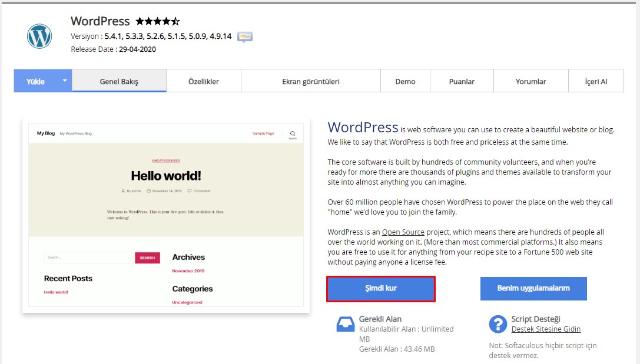Click the Gerekli Alan inbox icon
This screenshot has height=364, width=640.
point(345,325)
